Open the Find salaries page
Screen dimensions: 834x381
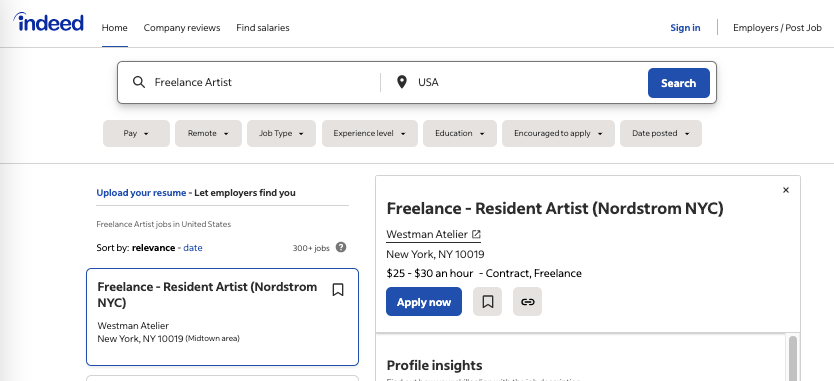pos(263,28)
